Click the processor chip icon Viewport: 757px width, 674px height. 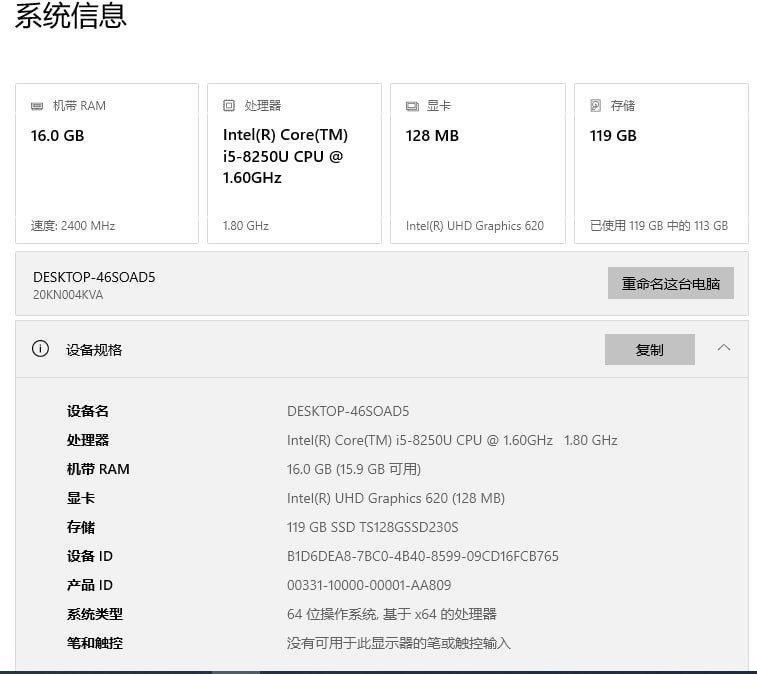tap(229, 105)
